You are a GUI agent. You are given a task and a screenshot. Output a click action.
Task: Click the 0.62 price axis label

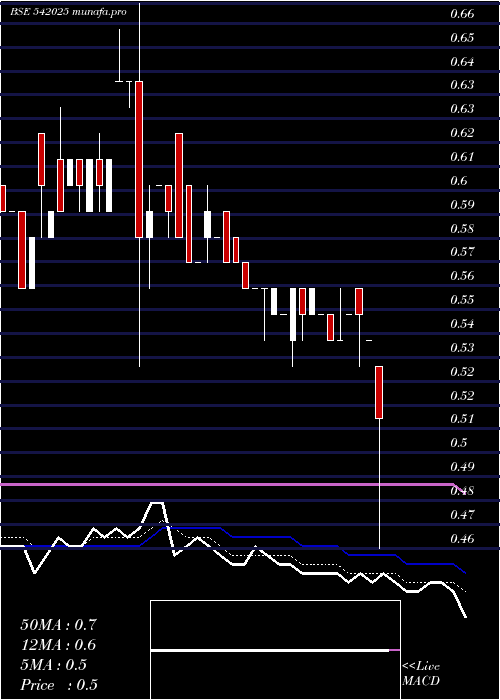pos(462,133)
